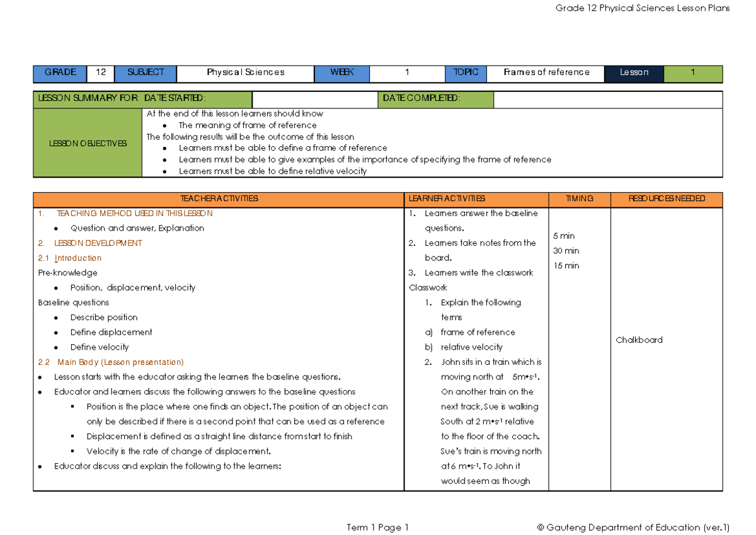Select the 'TIMING' column header
Image resolution: width=756 pixels, height=535 pixels.
coord(580,199)
